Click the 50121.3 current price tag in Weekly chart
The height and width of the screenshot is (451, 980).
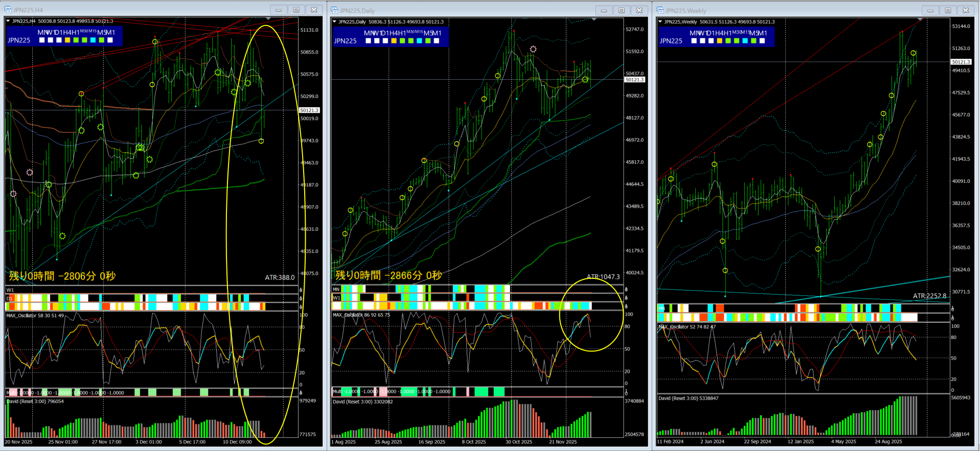[961, 62]
